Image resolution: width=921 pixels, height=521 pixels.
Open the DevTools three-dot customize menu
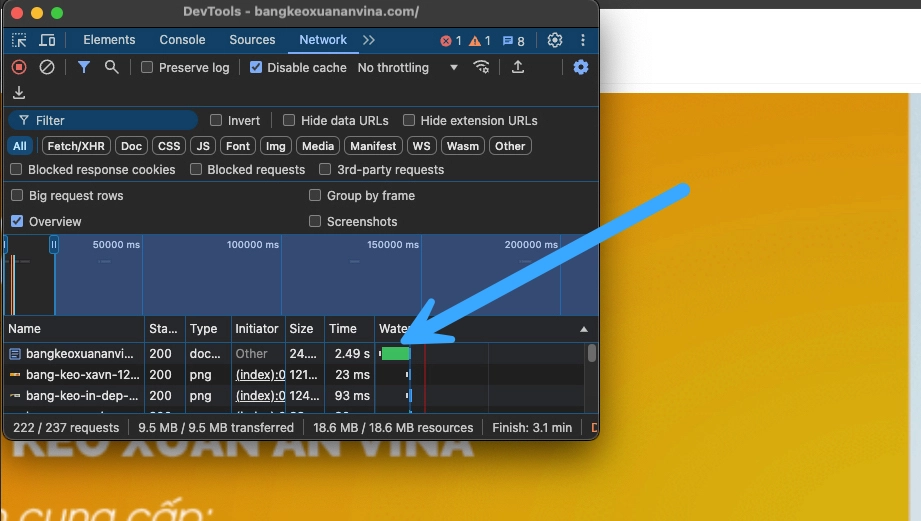point(582,40)
